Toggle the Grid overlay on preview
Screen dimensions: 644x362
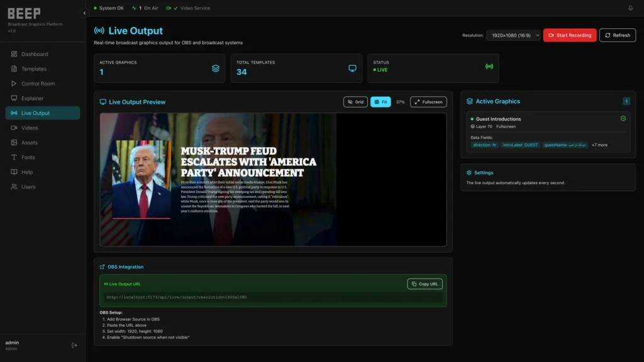coord(355,102)
